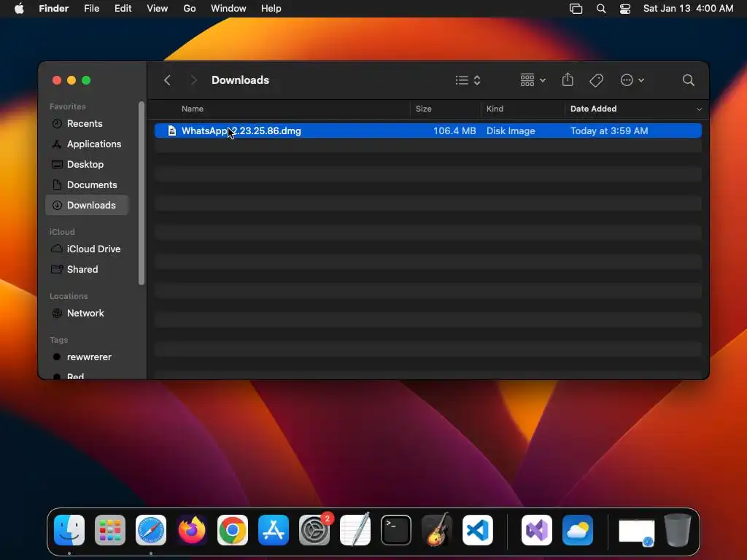Sort by the Name column header
Image resolution: width=747 pixels, height=560 pixels.
tap(193, 109)
